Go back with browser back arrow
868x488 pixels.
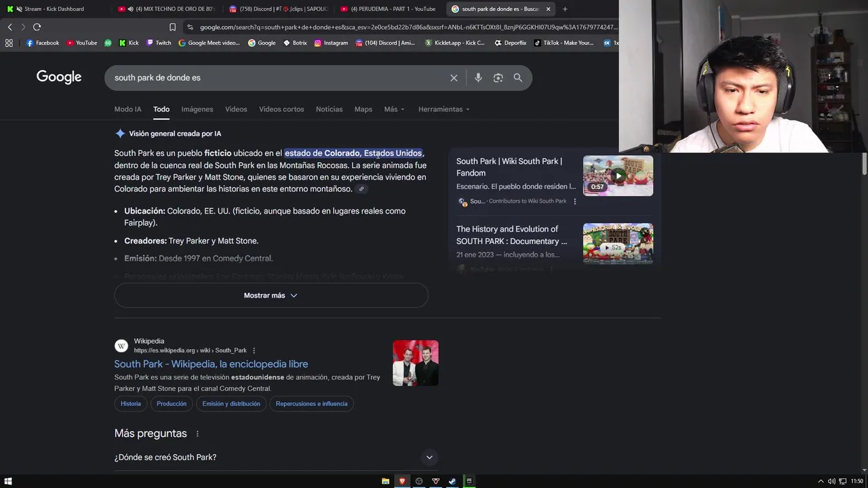point(9,27)
